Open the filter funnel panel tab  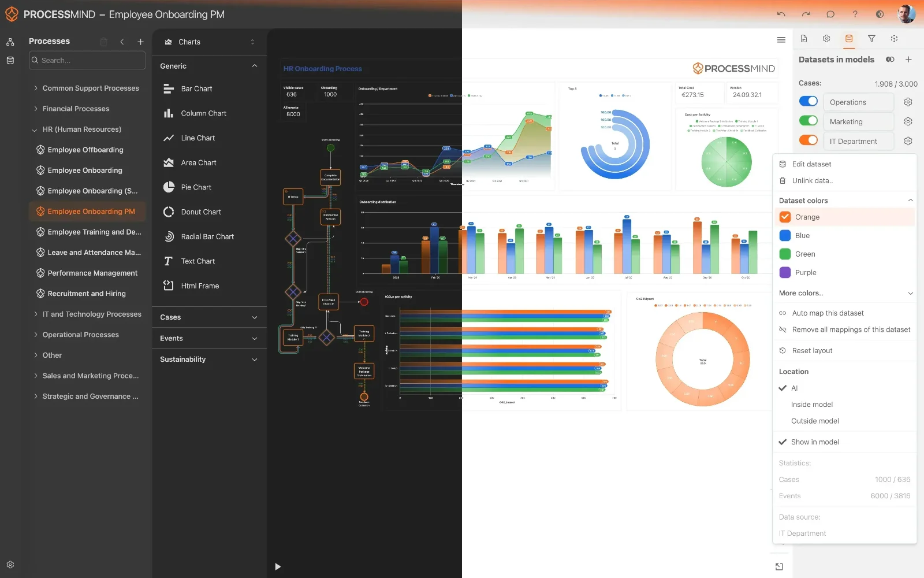[871, 39]
